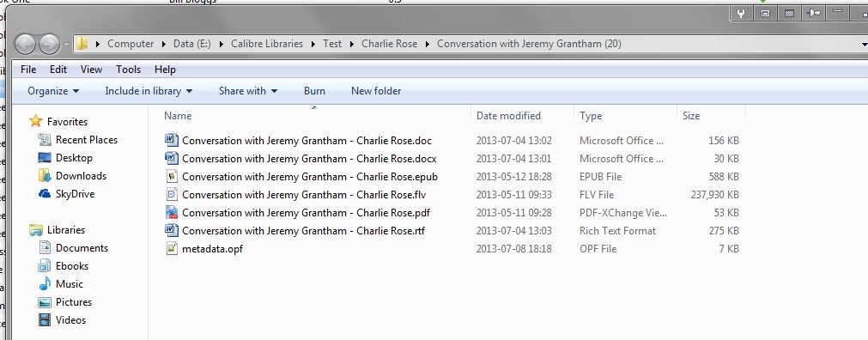Expand the arrow after Computer breadcrumb
This screenshot has width=868, height=340.
click(x=164, y=44)
